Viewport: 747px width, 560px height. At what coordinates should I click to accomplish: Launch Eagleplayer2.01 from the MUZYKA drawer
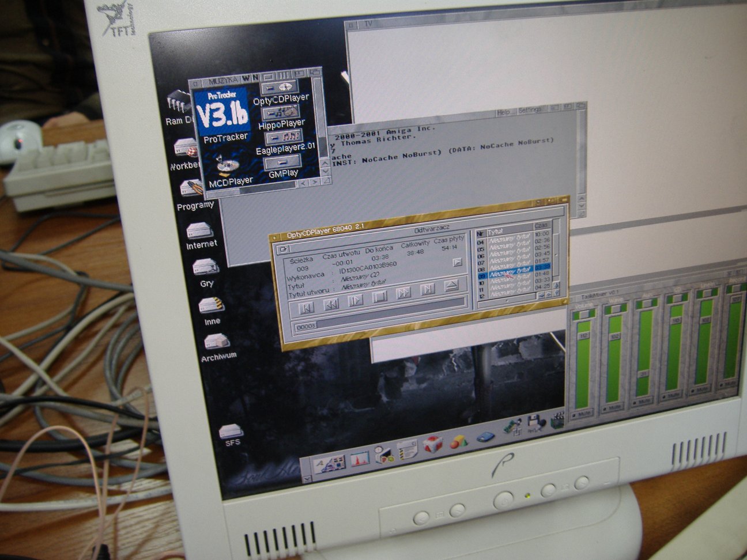284,137
